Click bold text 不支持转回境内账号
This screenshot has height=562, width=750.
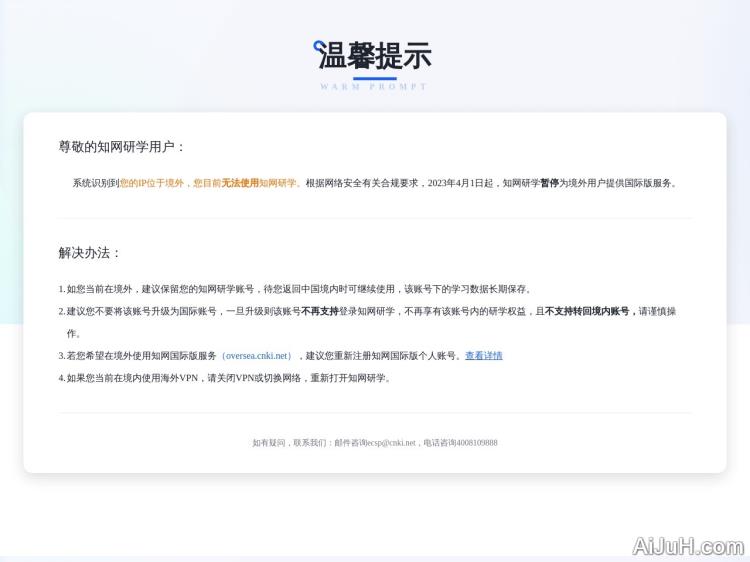586,311
